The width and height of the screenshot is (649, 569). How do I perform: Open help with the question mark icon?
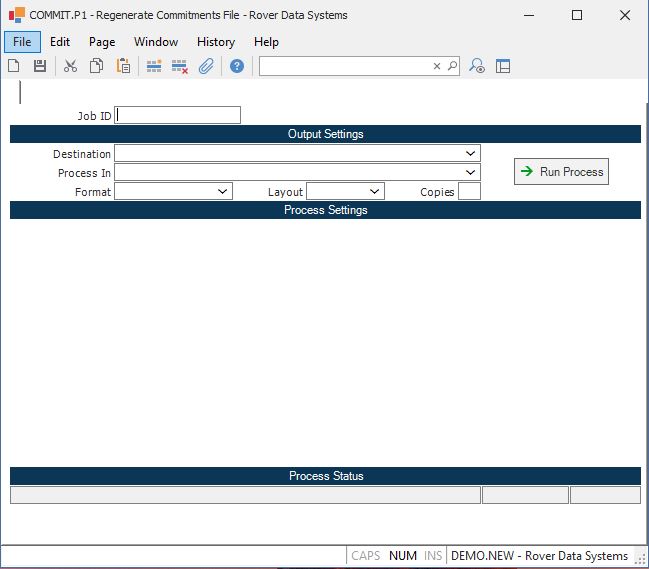tap(237, 66)
